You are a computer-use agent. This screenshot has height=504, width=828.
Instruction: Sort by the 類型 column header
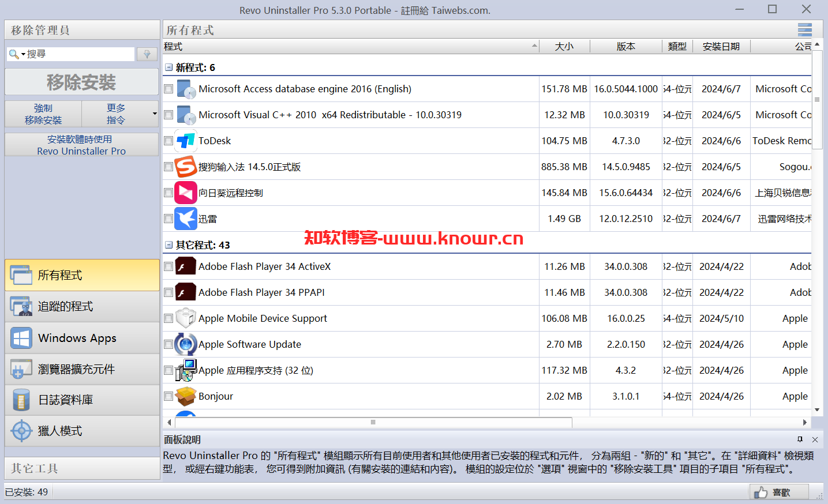677,47
